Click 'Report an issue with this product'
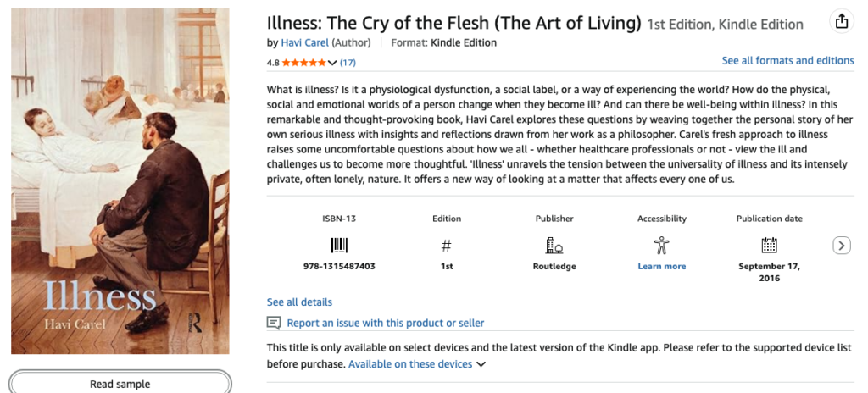868x393 pixels. tap(386, 323)
